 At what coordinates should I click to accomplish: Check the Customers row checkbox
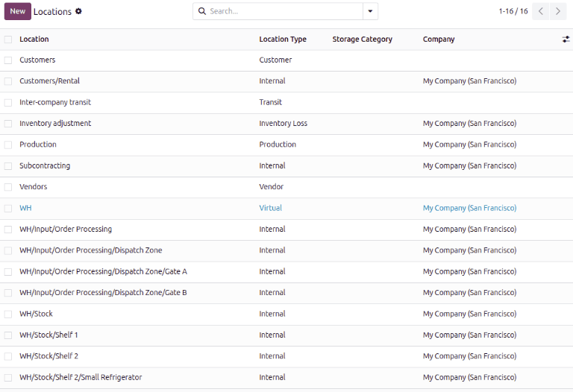click(x=7, y=60)
